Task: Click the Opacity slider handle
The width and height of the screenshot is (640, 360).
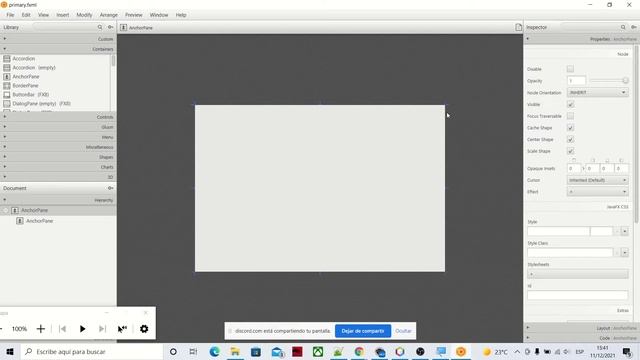Action: coord(625,80)
